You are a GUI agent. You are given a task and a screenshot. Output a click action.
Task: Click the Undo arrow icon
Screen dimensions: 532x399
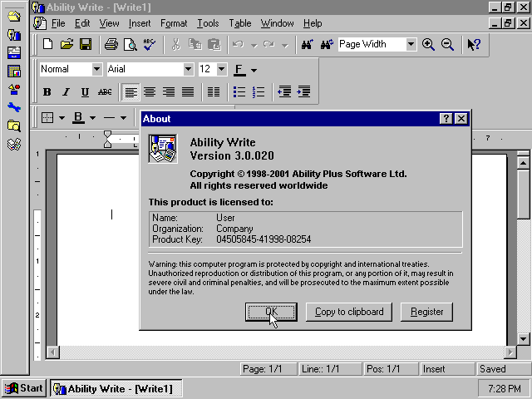(239, 44)
